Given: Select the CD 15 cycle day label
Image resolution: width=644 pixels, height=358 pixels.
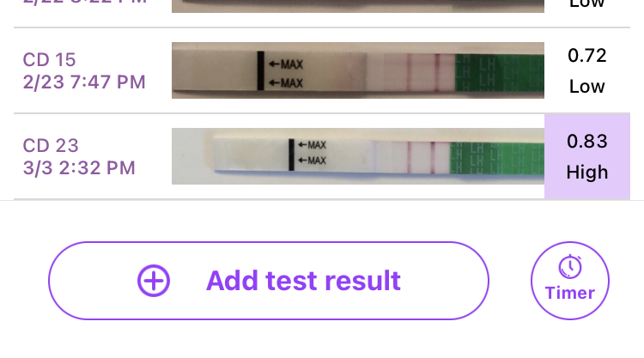Looking at the screenshot, I should point(50,60).
